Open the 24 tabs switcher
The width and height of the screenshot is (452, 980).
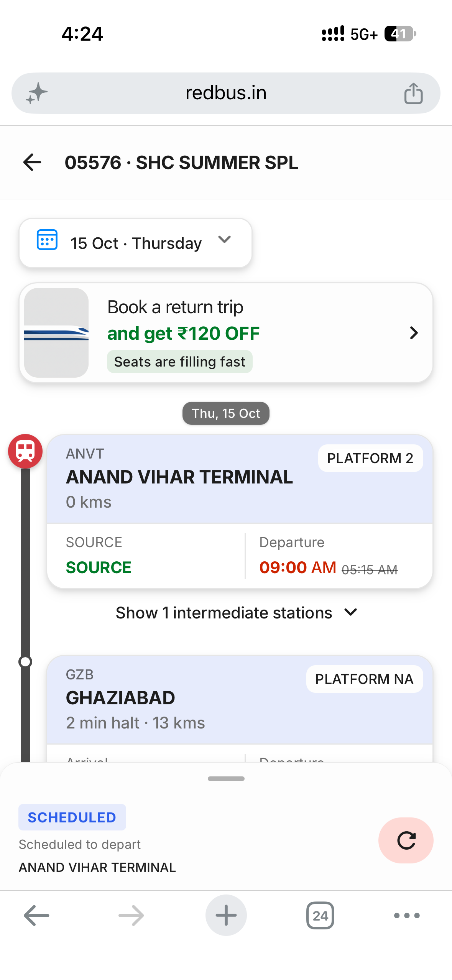click(320, 915)
